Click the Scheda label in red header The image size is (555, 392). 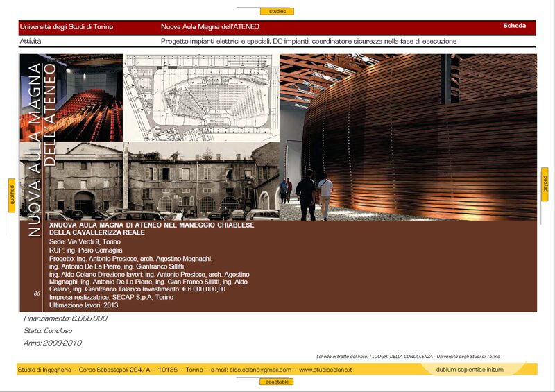click(514, 26)
